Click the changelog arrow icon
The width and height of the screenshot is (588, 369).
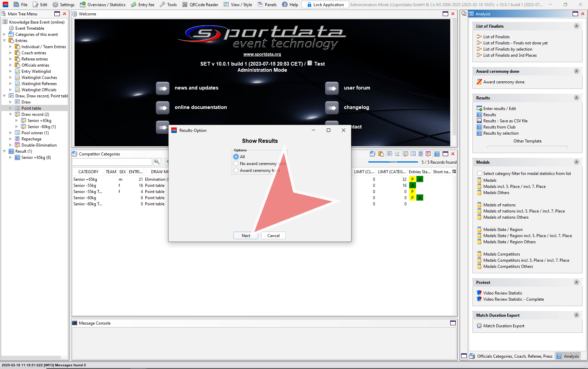pyautogui.click(x=332, y=108)
